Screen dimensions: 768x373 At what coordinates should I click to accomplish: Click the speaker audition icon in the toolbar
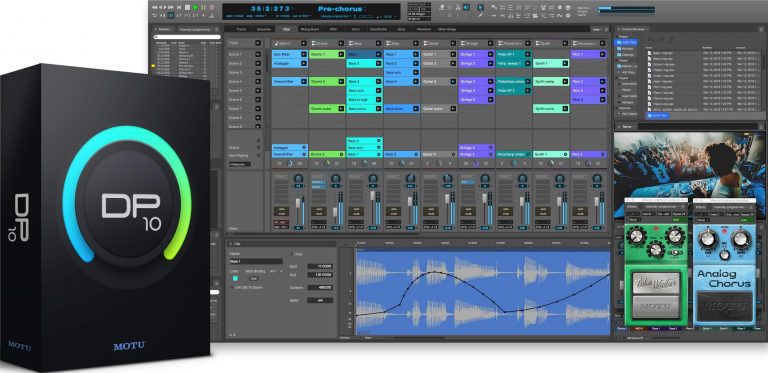(x=466, y=7)
